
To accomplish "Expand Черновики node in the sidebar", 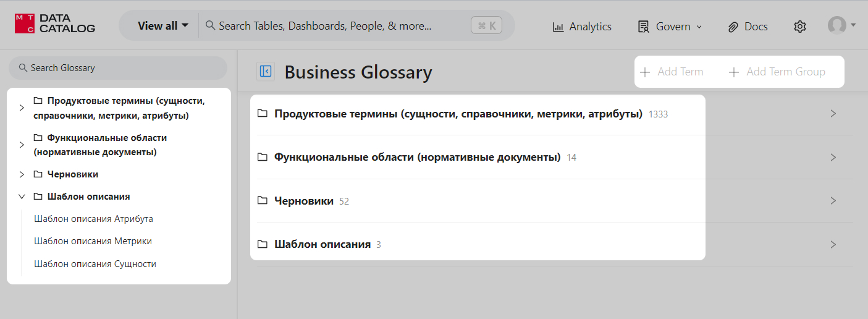I will click(x=22, y=174).
